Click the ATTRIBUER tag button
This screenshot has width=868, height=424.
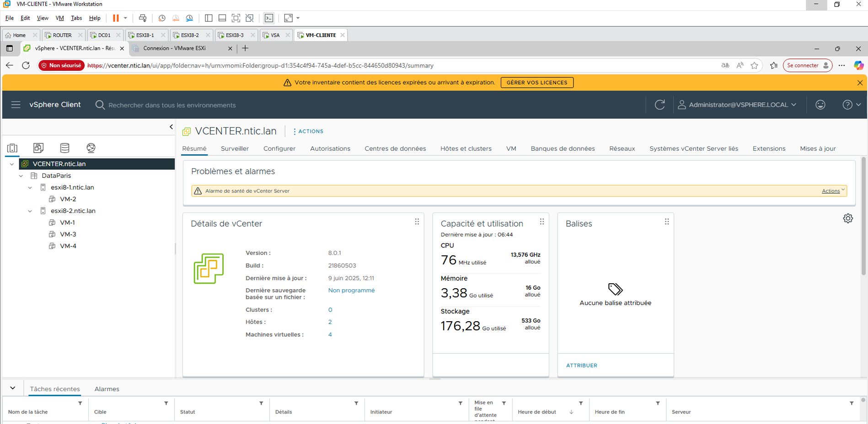click(582, 366)
